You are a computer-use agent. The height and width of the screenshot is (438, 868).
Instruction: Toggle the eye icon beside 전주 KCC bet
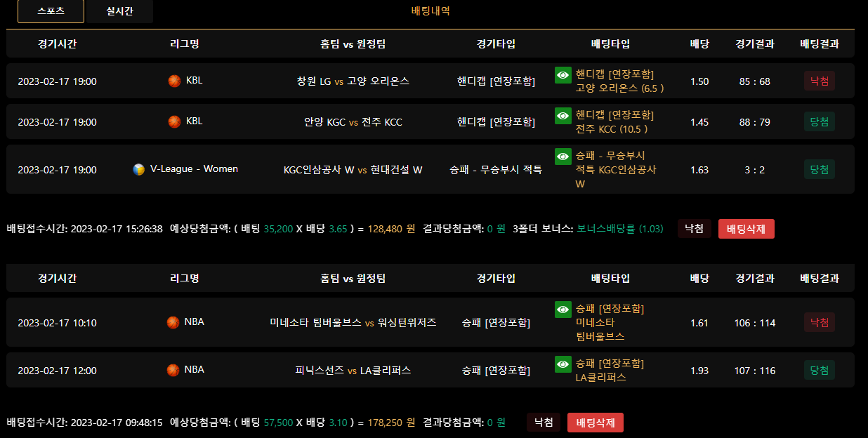tap(563, 115)
